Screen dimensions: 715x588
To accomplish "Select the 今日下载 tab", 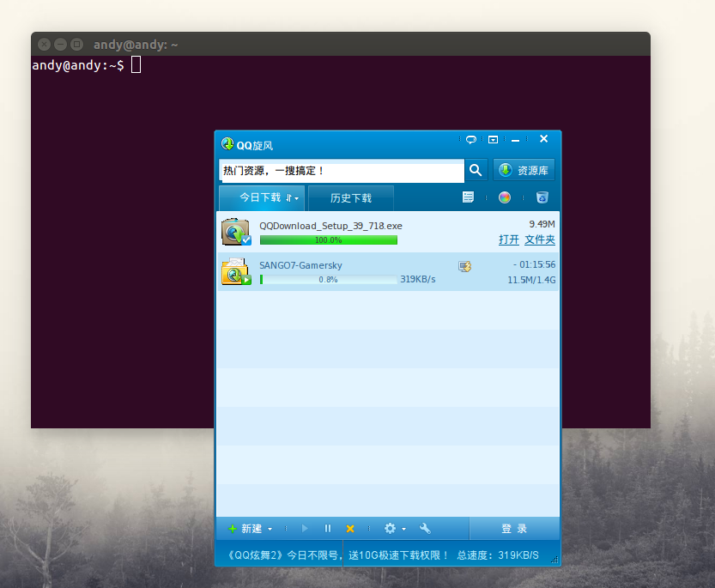I will [262, 198].
